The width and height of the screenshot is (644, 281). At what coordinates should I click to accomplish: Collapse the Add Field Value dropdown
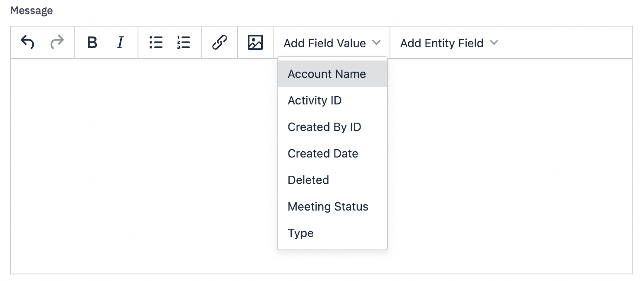tap(325, 43)
